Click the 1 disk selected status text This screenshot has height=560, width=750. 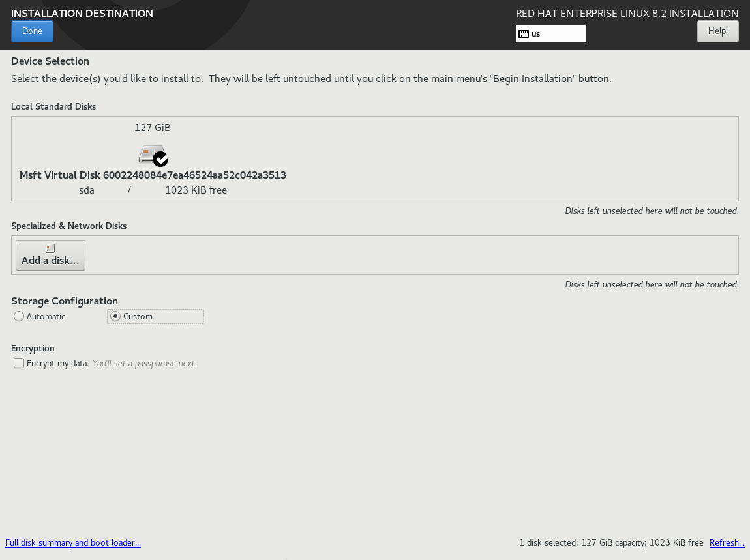coord(611,543)
